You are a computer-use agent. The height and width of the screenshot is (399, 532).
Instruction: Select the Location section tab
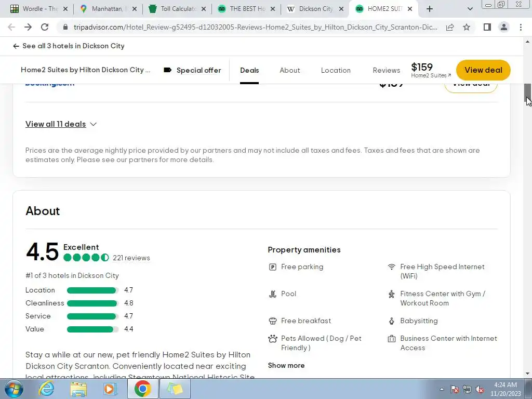point(336,70)
